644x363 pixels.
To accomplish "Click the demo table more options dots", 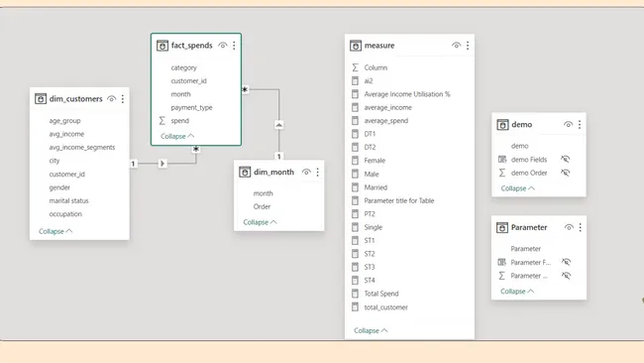I will [580, 124].
